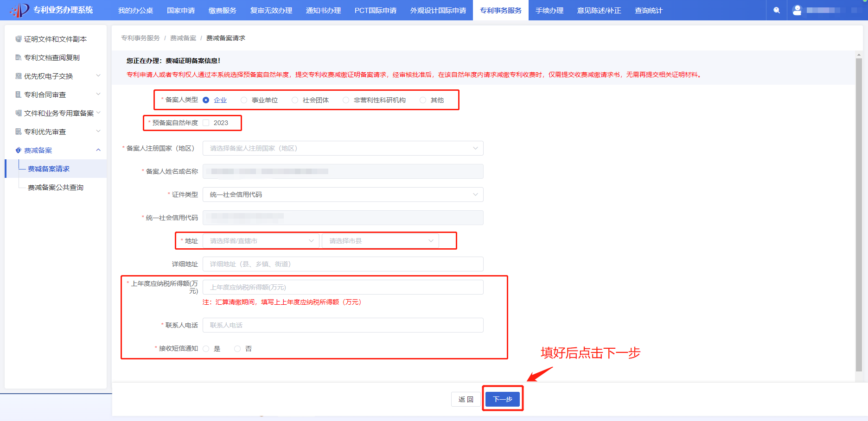The image size is (868, 421).
Task: 打开顶部“查询统计”菜单
Action: [648, 10]
